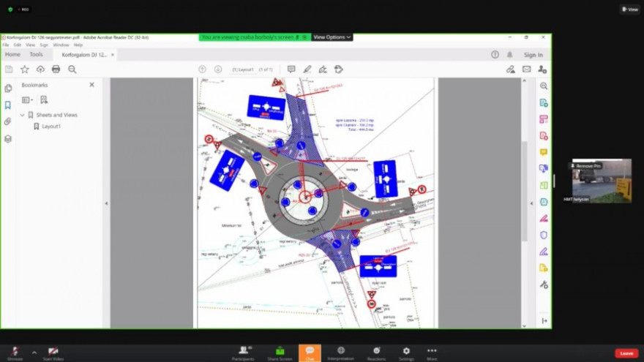Send file by email envelope icon
Image resolution: width=644 pixels, height=362 pixels.
click(526, 69)
